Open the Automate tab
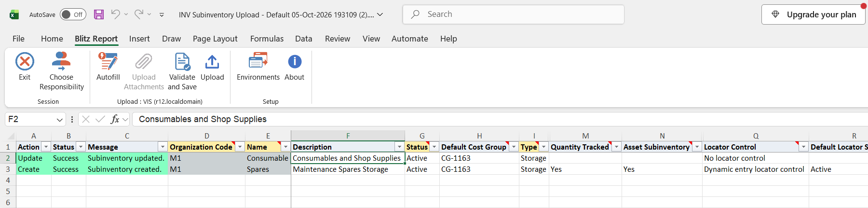The width and height of the screenshot is (868, 208). pos(410,39)
